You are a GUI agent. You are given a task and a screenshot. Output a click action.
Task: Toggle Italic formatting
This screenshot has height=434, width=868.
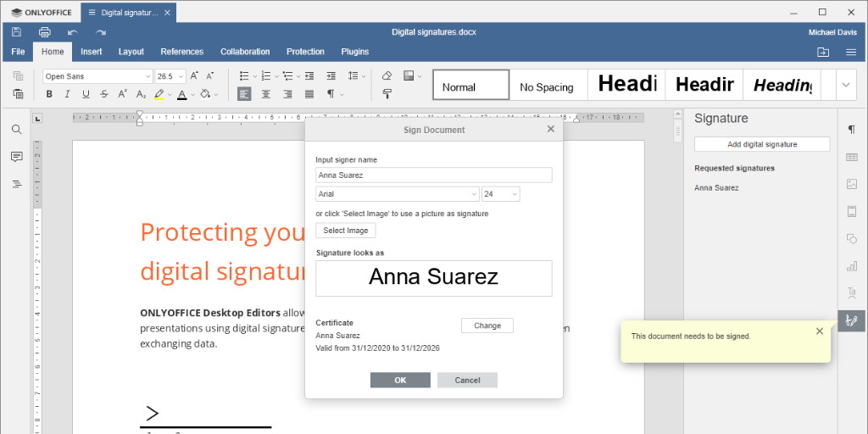click(x=68, y=94)
